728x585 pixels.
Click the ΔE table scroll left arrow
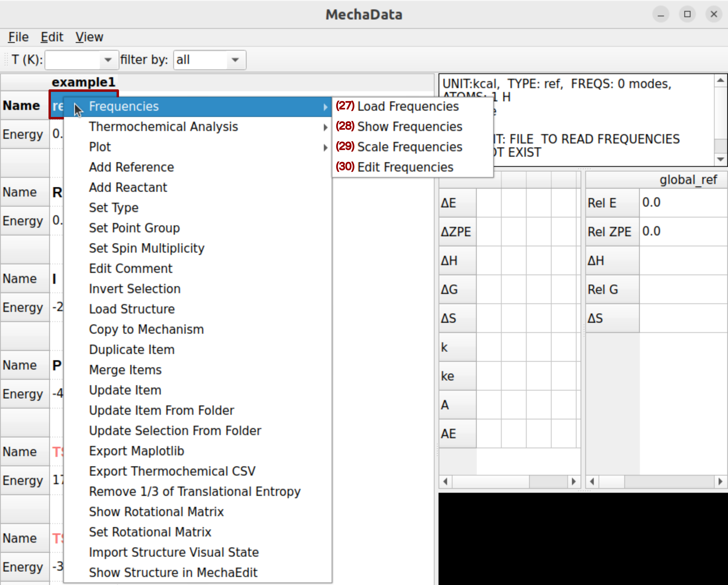445,481
